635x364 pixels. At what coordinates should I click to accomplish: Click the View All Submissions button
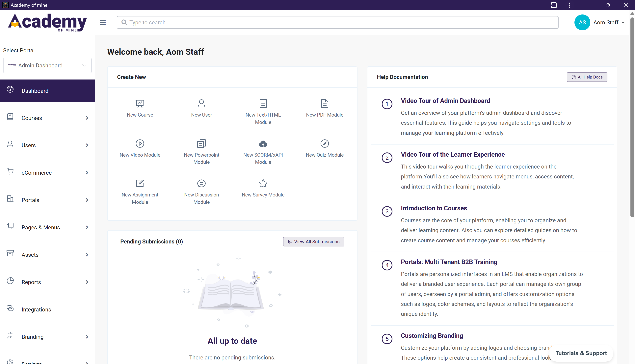(313, 241)
